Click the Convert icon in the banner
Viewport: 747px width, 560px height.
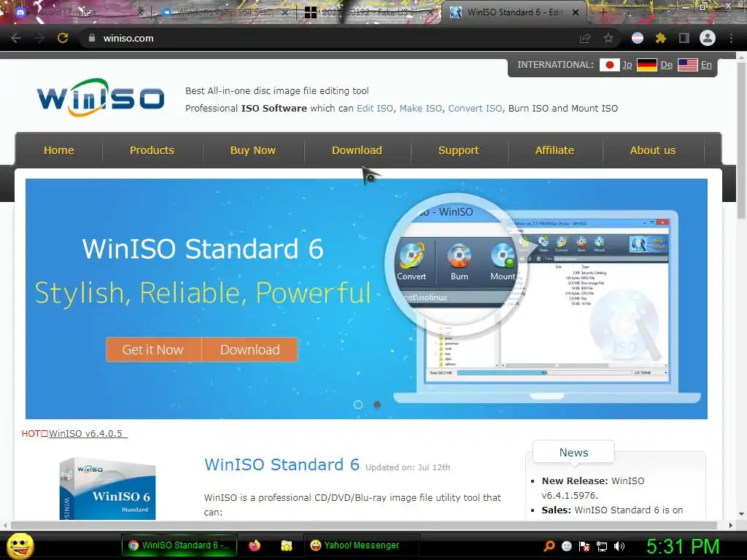[411, 257]
